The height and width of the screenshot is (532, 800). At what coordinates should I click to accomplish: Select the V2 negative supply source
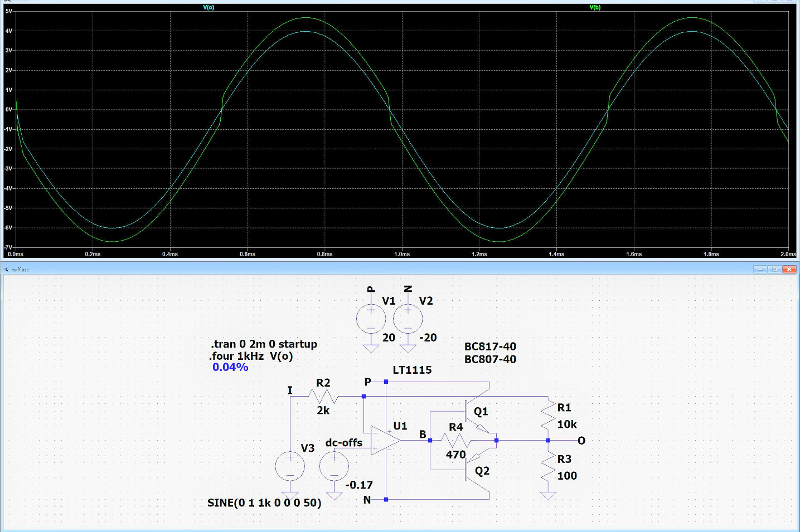point(408,319)
